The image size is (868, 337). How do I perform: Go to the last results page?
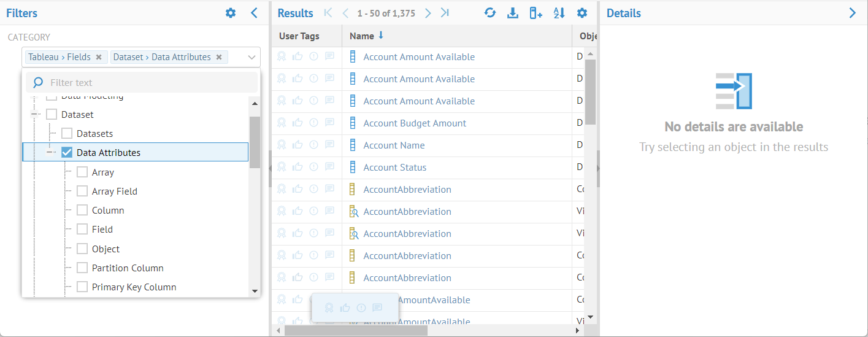tap(445, 13)
